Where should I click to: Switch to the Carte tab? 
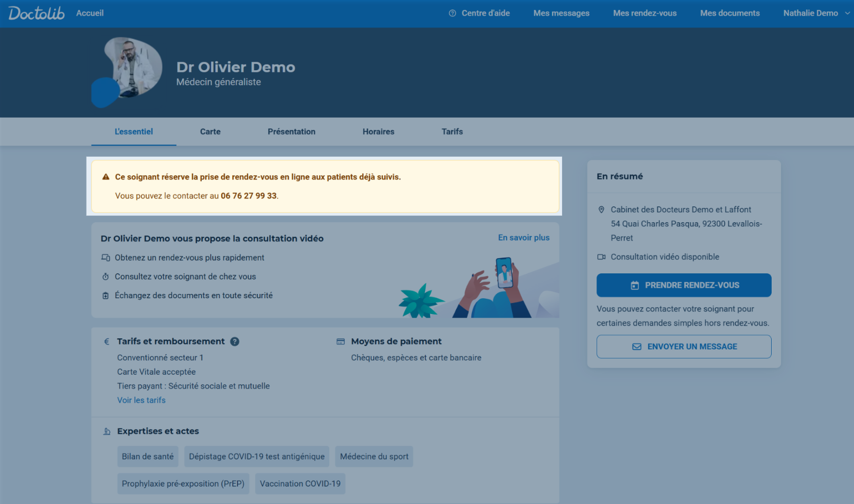coord(210,131)
